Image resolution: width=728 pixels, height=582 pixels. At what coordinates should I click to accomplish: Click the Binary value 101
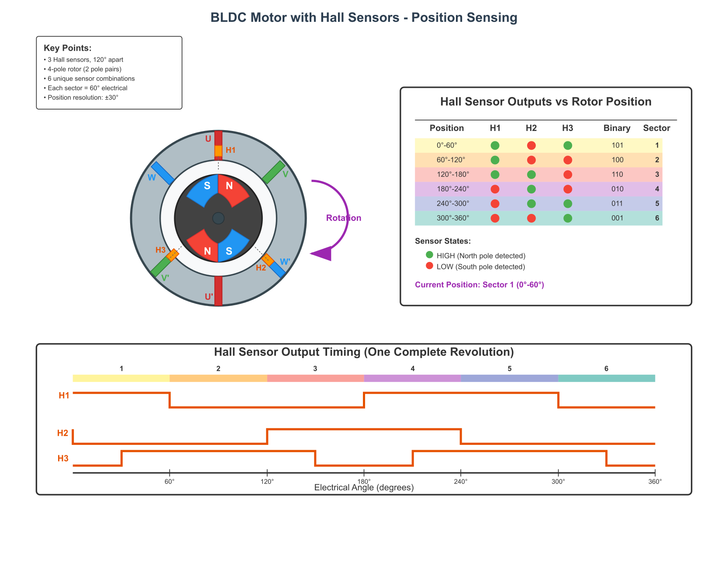pos(618,145)
